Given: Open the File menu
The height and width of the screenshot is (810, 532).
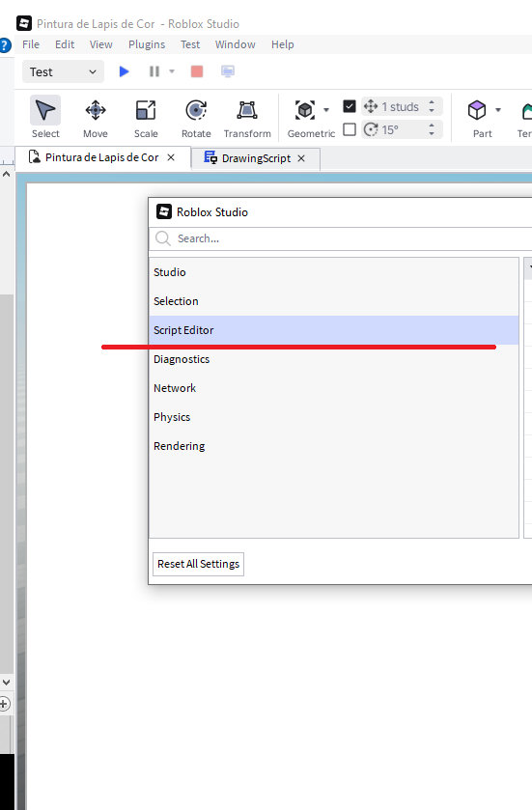Looking at the screenshot, I should pos(31,44).
